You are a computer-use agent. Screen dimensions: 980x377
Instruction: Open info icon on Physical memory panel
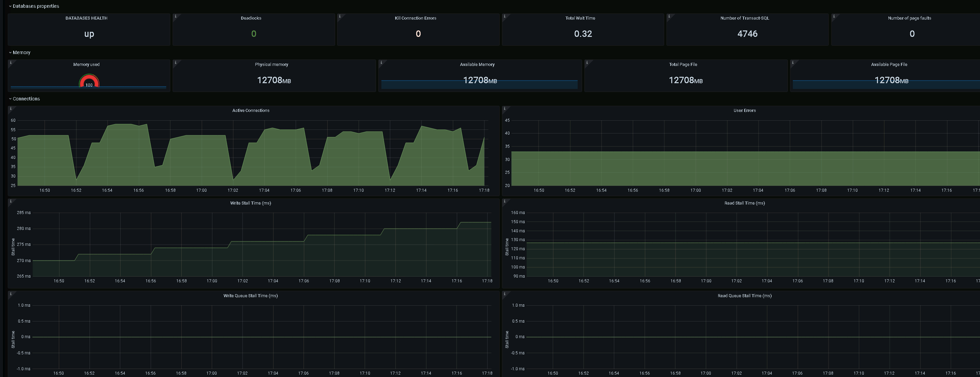click(175, 63)
